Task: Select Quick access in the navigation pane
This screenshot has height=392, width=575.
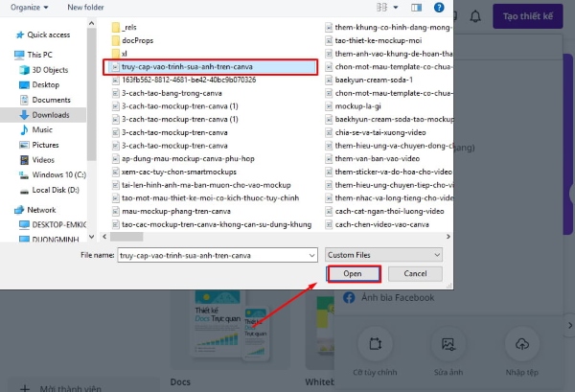Action: [x=46, y=35]
